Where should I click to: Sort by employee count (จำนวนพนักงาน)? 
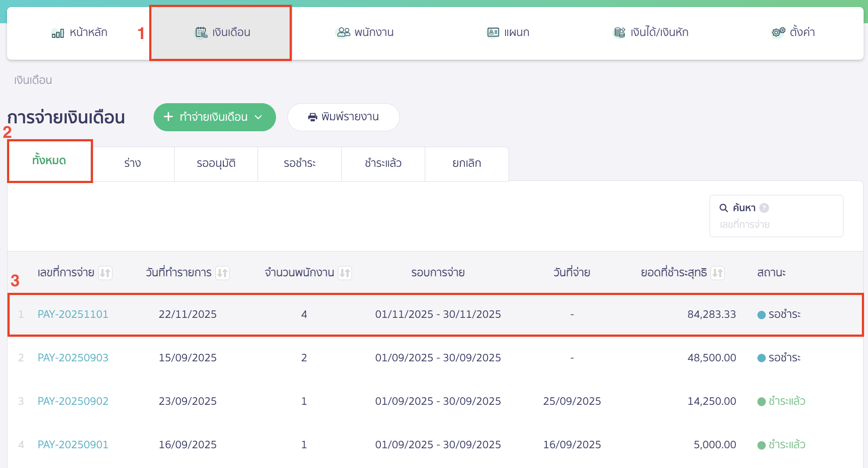pos(345,273)
